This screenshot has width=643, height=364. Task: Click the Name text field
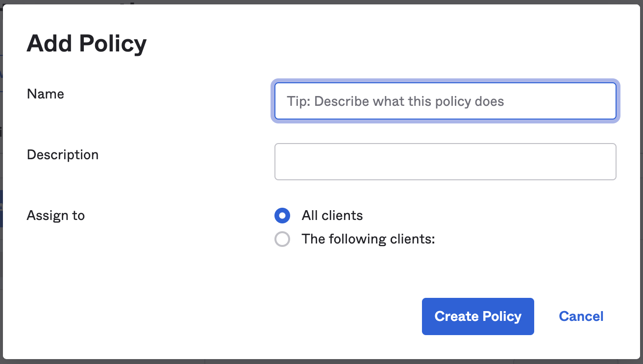(x=445, y=101)
